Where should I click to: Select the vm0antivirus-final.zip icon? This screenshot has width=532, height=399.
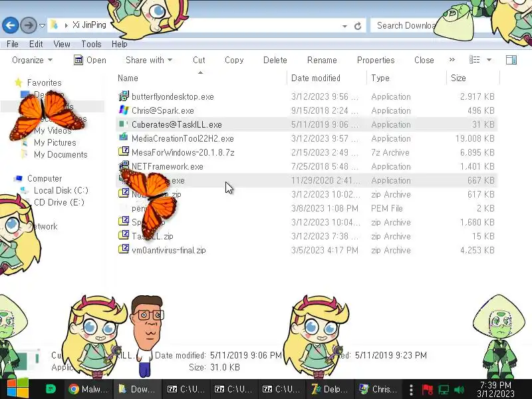124,250
